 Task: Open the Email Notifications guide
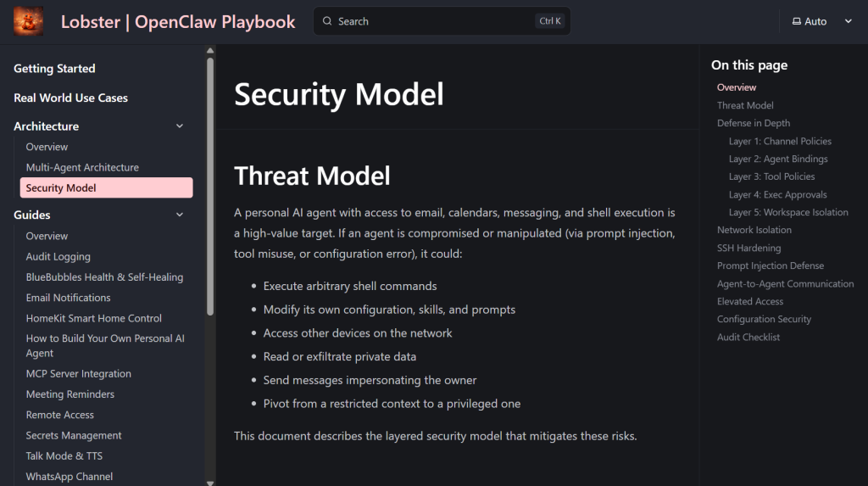click(x=68, y=298)
